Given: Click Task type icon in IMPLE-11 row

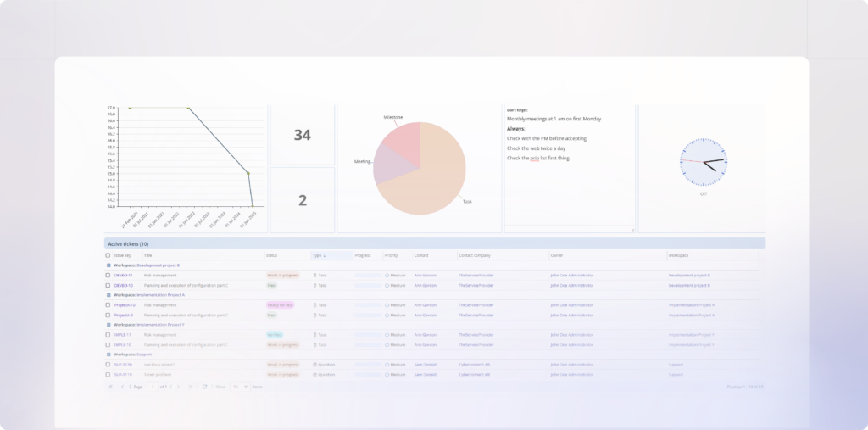Looking at the screenshot, I should (x=315, y=335).
